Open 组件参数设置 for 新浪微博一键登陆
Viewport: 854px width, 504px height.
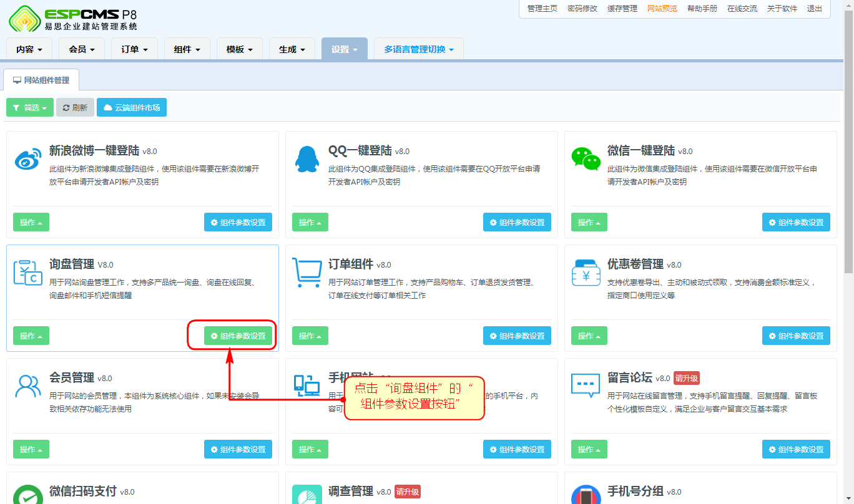pyautogui.click(x=238, y=222)
